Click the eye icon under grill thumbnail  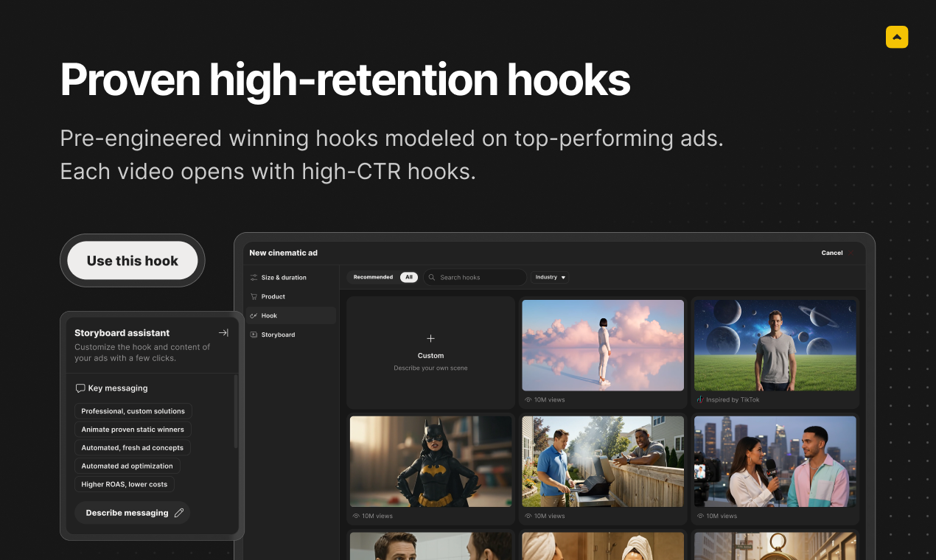[x=528, y=517]
